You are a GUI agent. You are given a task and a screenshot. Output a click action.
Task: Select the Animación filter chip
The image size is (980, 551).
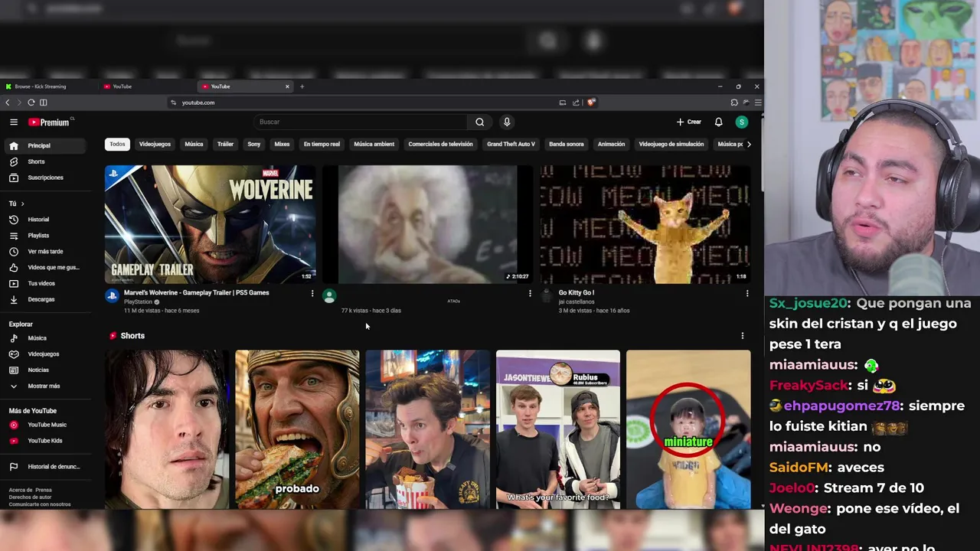[611, 144]
